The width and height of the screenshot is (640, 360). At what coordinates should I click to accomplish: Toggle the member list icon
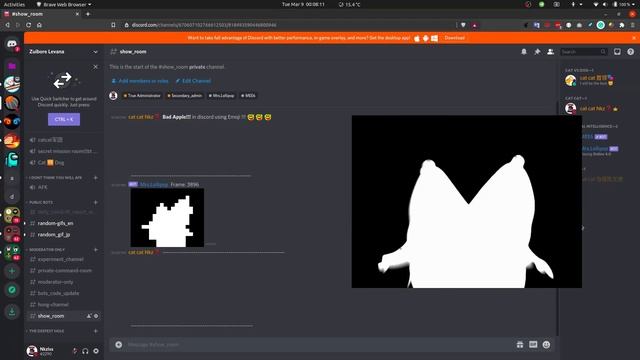(550, 52)
